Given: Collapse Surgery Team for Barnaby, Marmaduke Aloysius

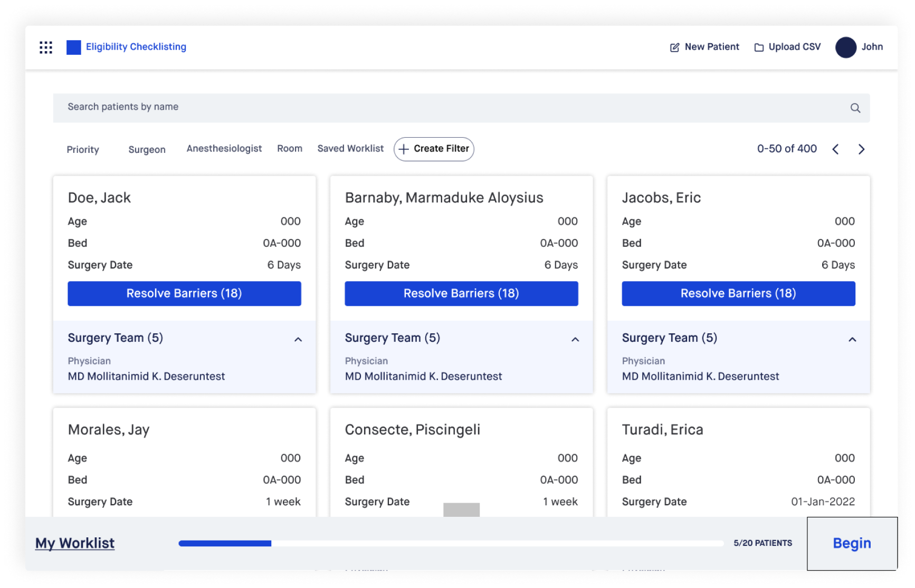Looking at the screenshot, I should [575, 339].
